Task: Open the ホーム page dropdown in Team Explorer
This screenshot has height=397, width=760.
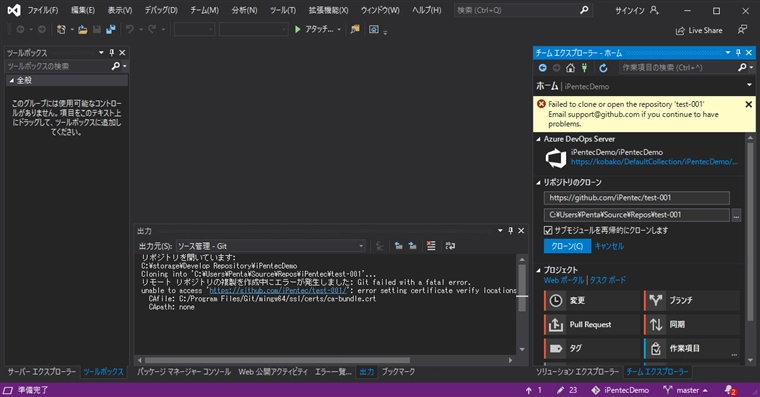Action: click(x=749, y=85)
